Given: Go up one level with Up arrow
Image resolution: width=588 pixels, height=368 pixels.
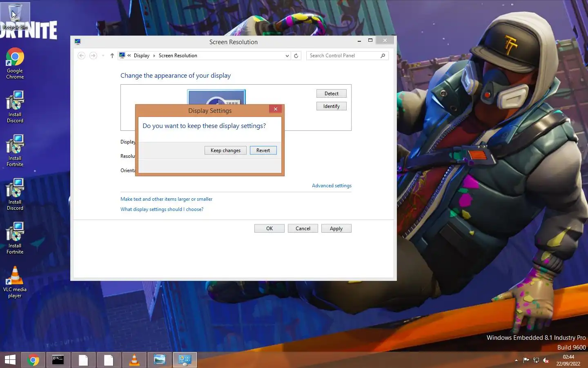Looking at the screenshot, I should click(112, 56).
